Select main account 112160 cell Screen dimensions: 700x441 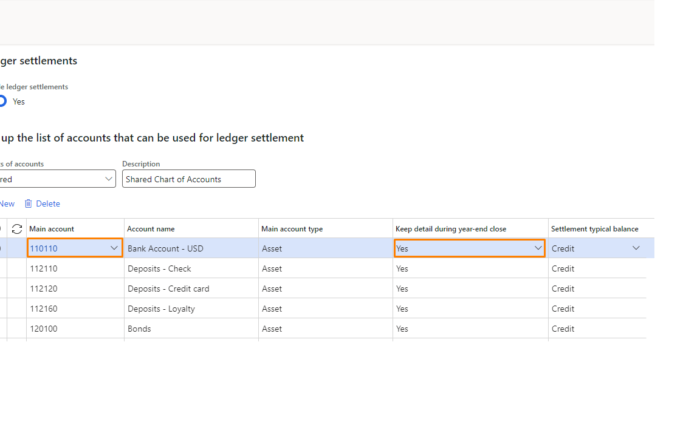pos(75,308)
